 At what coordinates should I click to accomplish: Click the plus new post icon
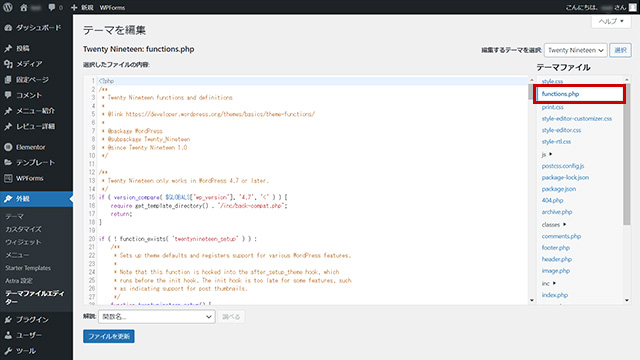[x=74, y=7]
